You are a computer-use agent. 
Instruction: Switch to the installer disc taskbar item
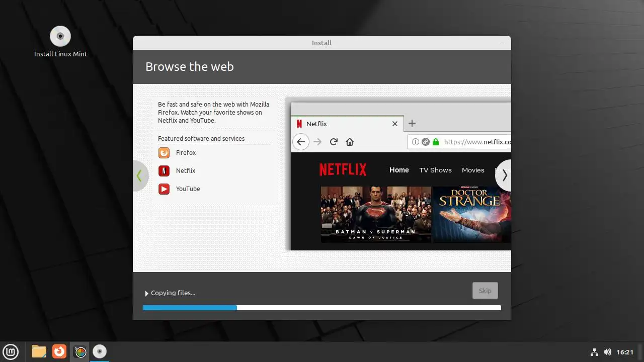point(100,351)
